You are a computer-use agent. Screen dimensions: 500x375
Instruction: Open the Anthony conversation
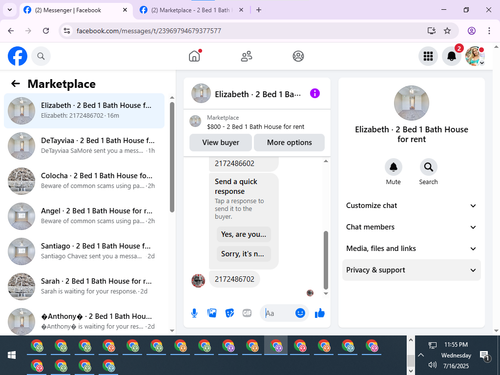pos(84,321)
